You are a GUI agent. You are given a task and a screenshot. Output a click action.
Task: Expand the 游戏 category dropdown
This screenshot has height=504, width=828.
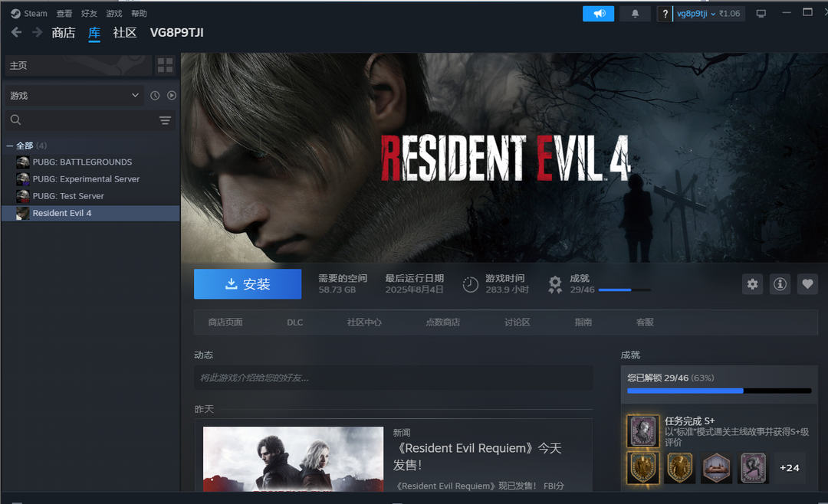click(74, 96)
